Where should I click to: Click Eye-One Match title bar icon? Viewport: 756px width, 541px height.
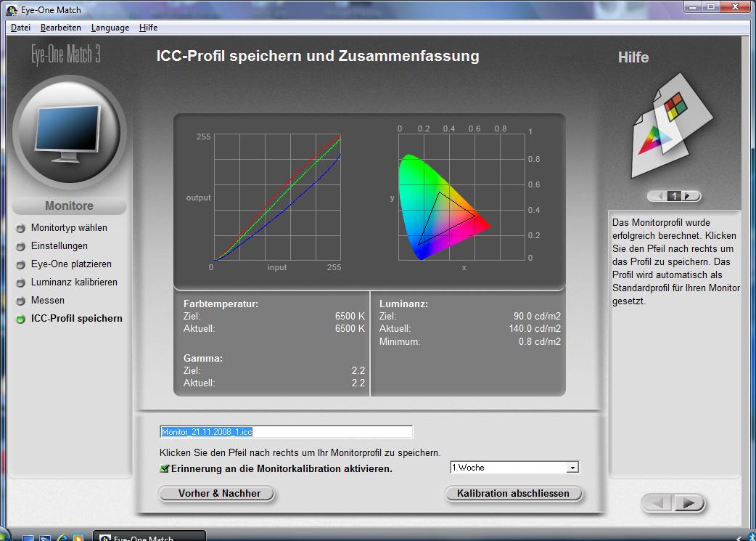pyautogui.click(x=12, y=10)
